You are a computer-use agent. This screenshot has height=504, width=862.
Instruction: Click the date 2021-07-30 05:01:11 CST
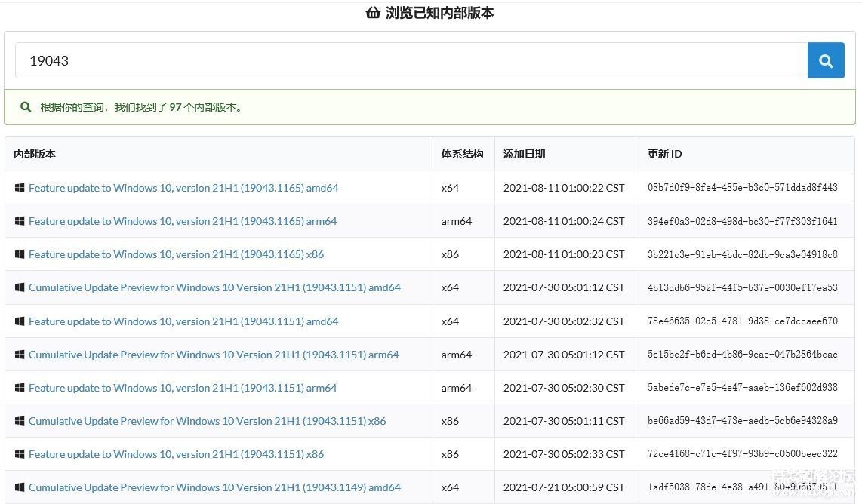click(x=564, y=421)
